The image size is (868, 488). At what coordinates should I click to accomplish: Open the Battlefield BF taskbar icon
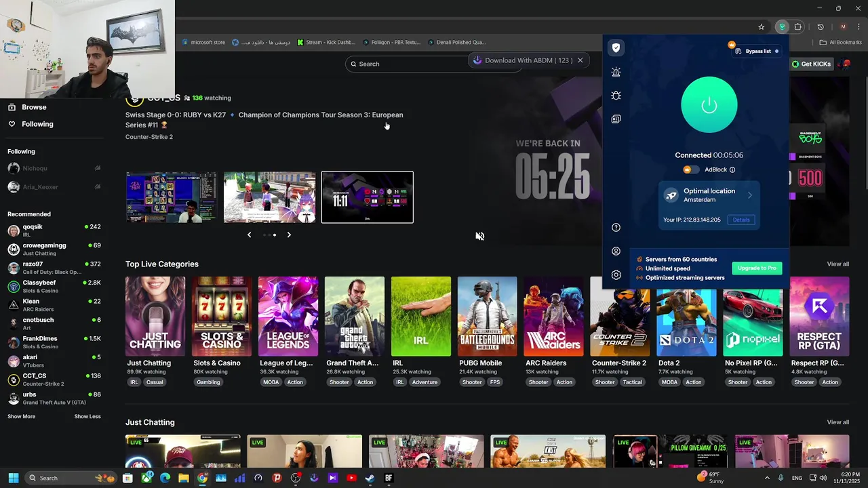389,478
